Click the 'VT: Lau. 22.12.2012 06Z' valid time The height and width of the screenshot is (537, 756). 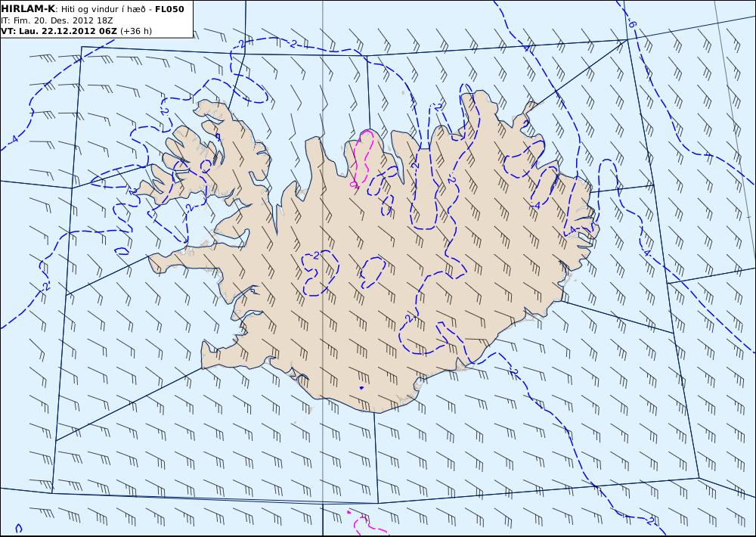click(x=59, y=31)
